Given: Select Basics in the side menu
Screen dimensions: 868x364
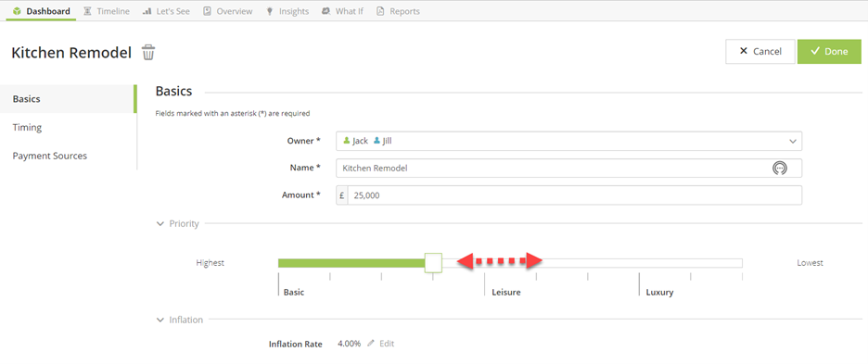Looking at the screenshot, I should (68, 99).
